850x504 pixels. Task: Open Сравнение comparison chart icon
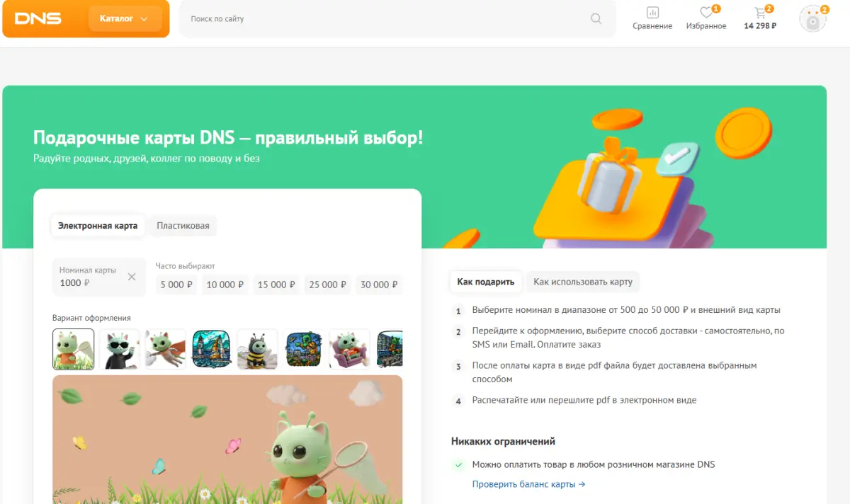tap(652, 12)
